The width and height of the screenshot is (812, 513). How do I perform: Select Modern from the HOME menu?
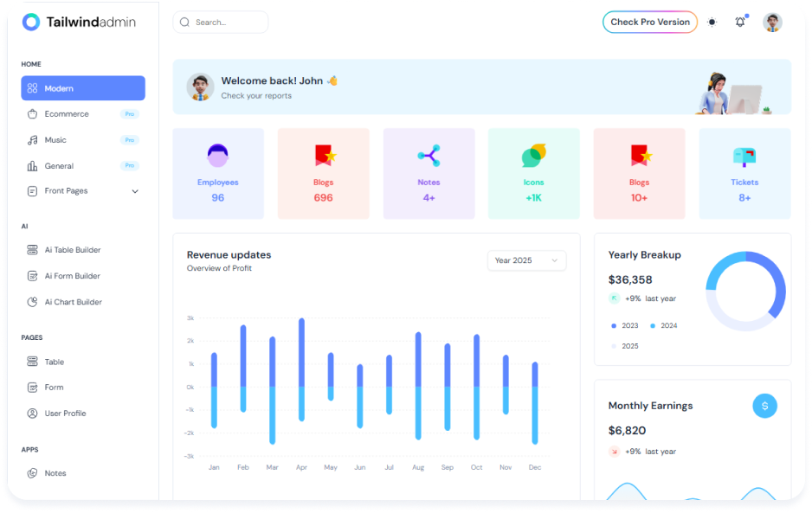click(83, 87)
